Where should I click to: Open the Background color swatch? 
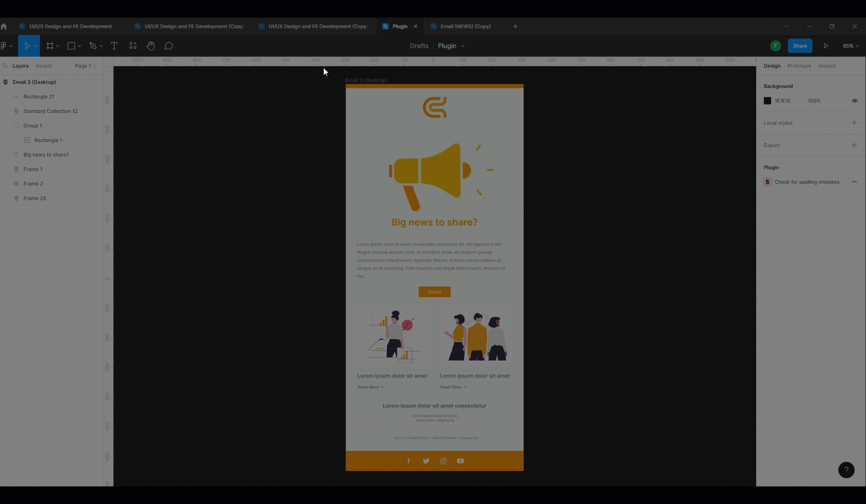pos(767,100)
